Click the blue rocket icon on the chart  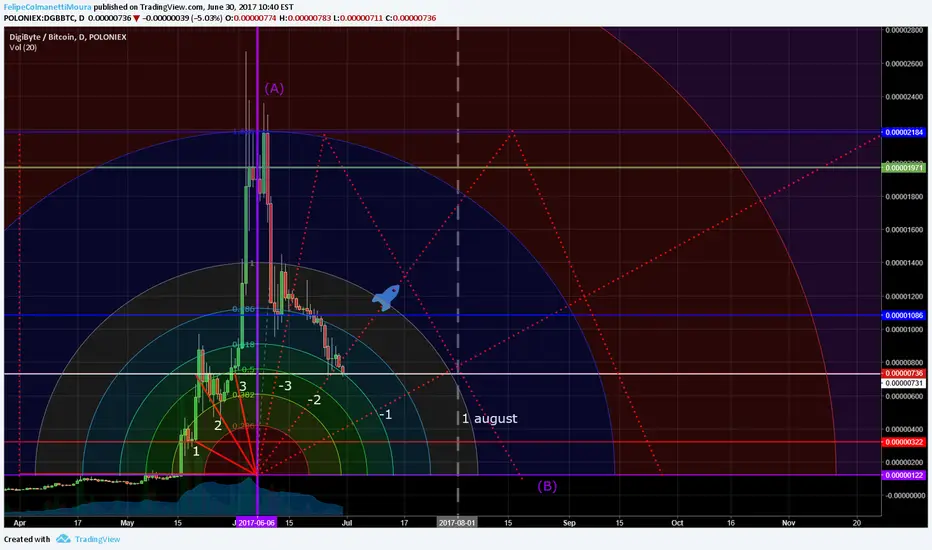[x=386, y=297]
